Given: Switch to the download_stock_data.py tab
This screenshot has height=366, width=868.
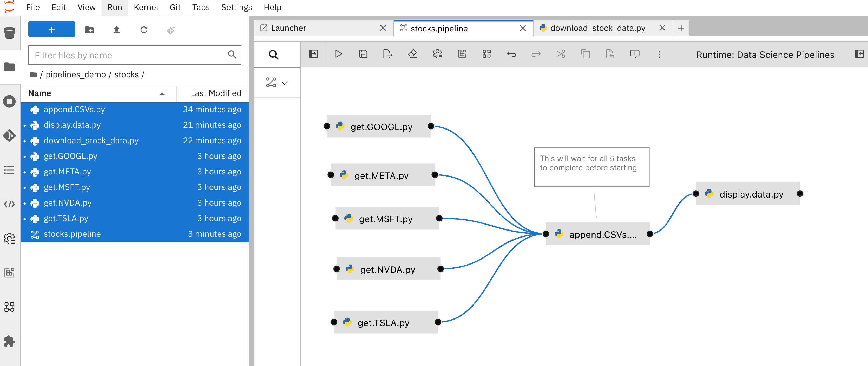Looking at the screenshot, I should click(597, 28).
